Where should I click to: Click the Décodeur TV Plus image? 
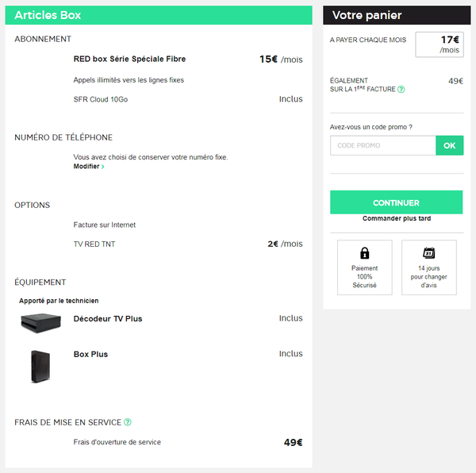(40, 322)
